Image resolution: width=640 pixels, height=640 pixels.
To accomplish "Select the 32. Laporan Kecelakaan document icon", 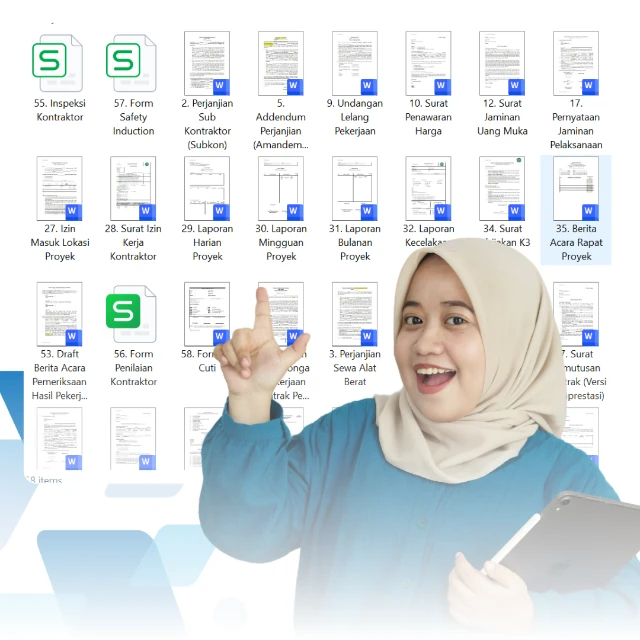I will point(428,189).
